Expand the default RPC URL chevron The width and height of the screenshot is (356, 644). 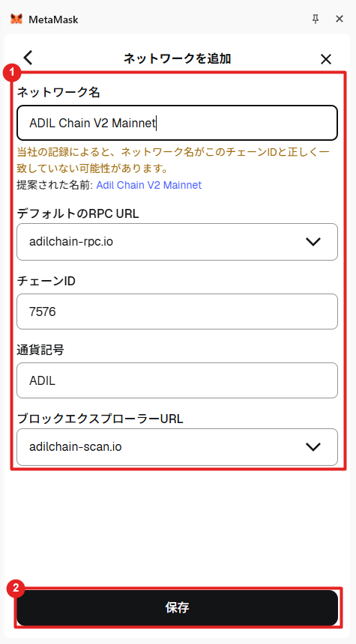[313, 242]
